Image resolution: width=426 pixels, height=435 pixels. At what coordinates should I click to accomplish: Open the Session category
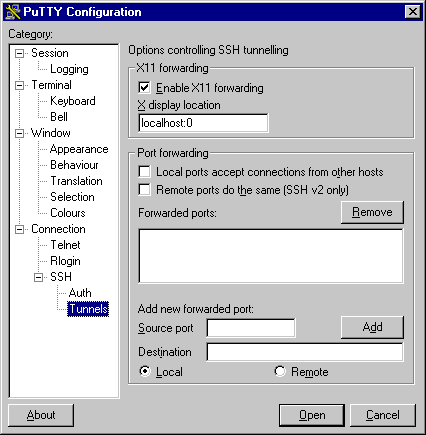click(50, 53)
